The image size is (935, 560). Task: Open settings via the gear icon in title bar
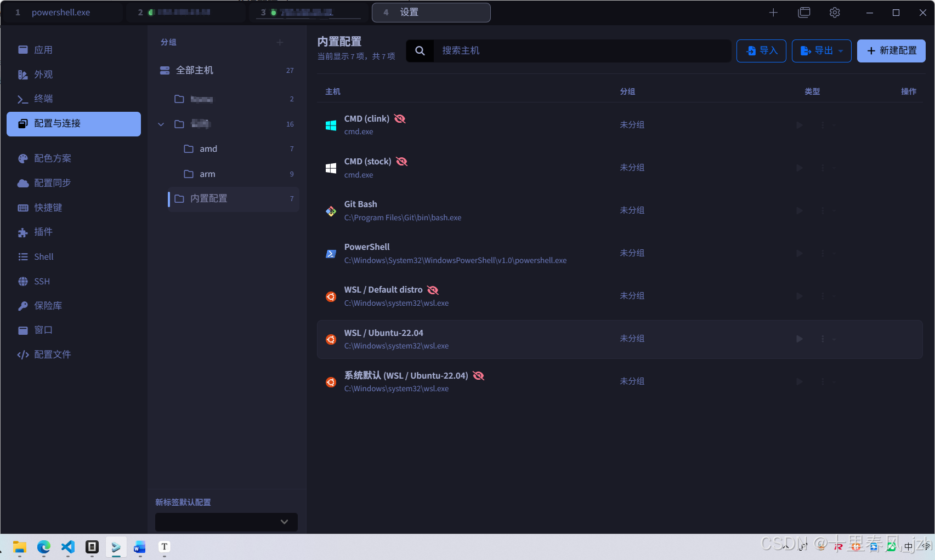[835, 13]
